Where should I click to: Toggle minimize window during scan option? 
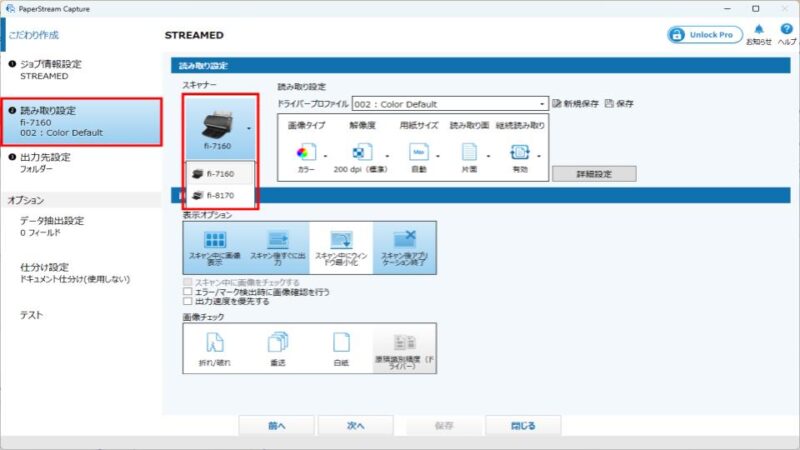(341, 248)
